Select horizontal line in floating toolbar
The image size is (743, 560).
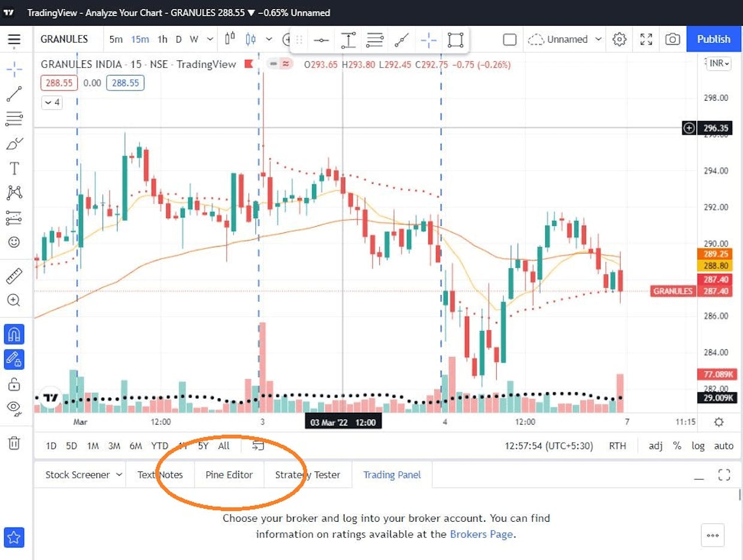[321, 40]
